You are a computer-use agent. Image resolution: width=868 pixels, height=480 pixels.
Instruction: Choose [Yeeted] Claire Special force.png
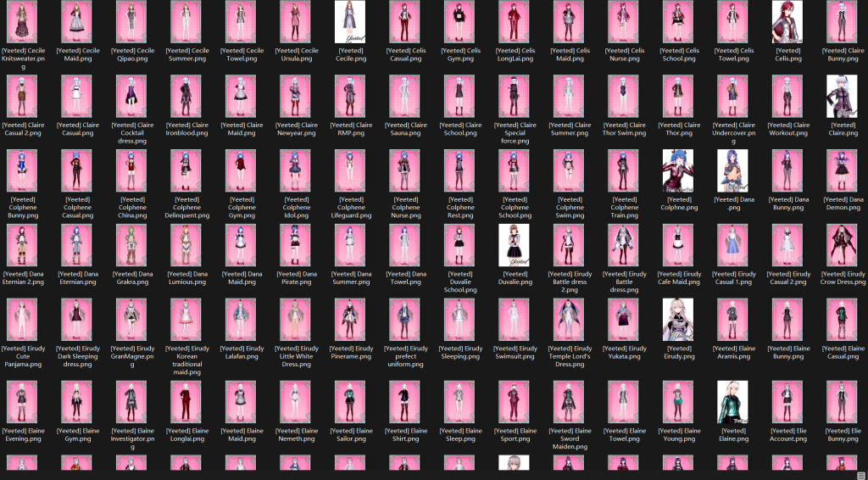tap(514, 97)
